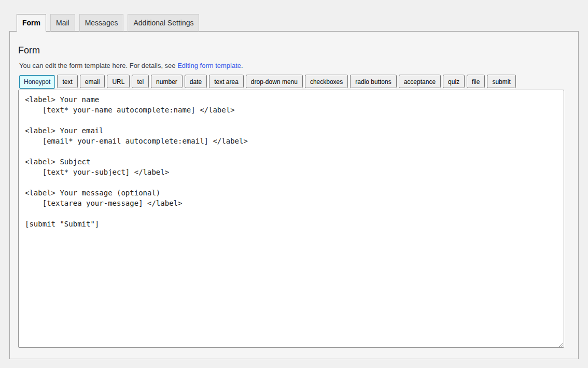Click the 'Your message (optional)' line
This screenshot has width=588, height=368.
93,193
